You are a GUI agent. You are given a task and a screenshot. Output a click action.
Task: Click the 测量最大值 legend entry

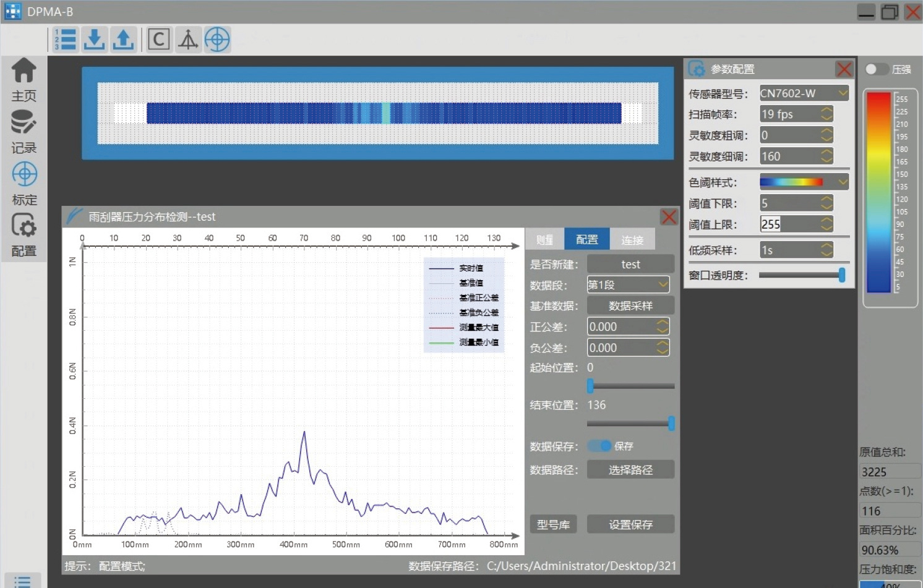[x=464, y=327]
